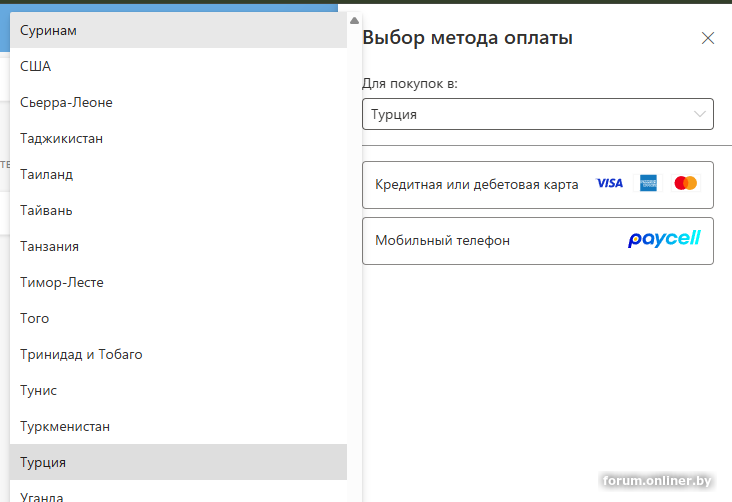Open the 'Для покупок в' country combo box
Image resolution: width=732 pixels, height=502 pixels.
point(538,114)
